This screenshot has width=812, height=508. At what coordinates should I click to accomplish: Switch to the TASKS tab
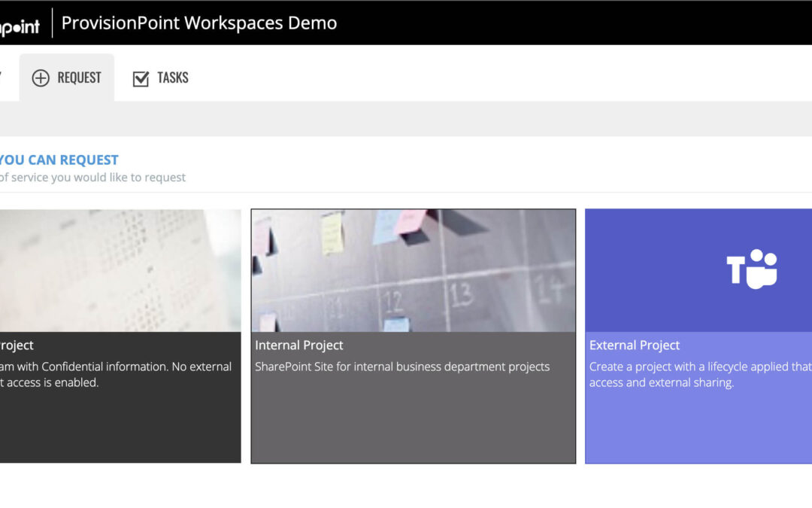click(161, 78)
